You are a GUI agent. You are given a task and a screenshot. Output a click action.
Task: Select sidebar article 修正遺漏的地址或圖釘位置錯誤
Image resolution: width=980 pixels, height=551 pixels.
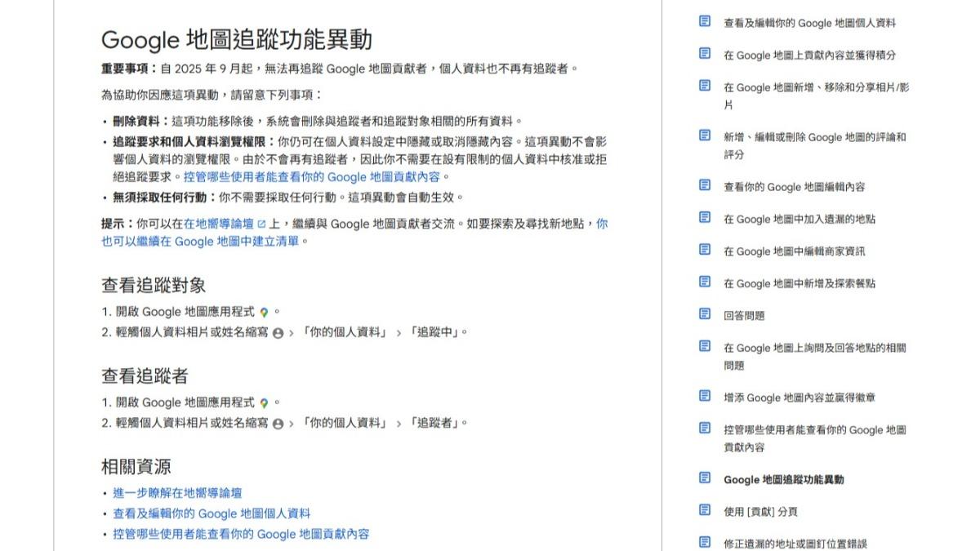(795, 543)
